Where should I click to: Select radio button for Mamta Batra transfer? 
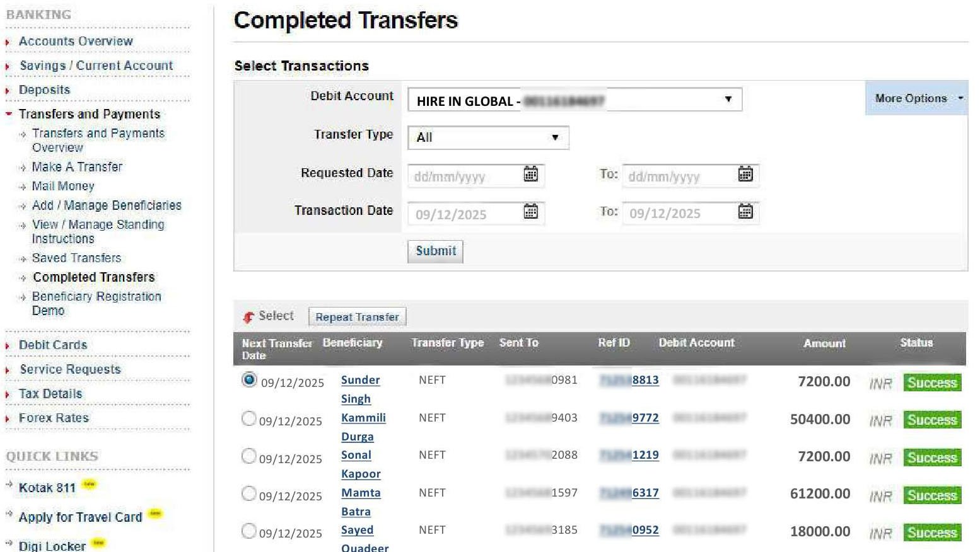coord(249,493)
